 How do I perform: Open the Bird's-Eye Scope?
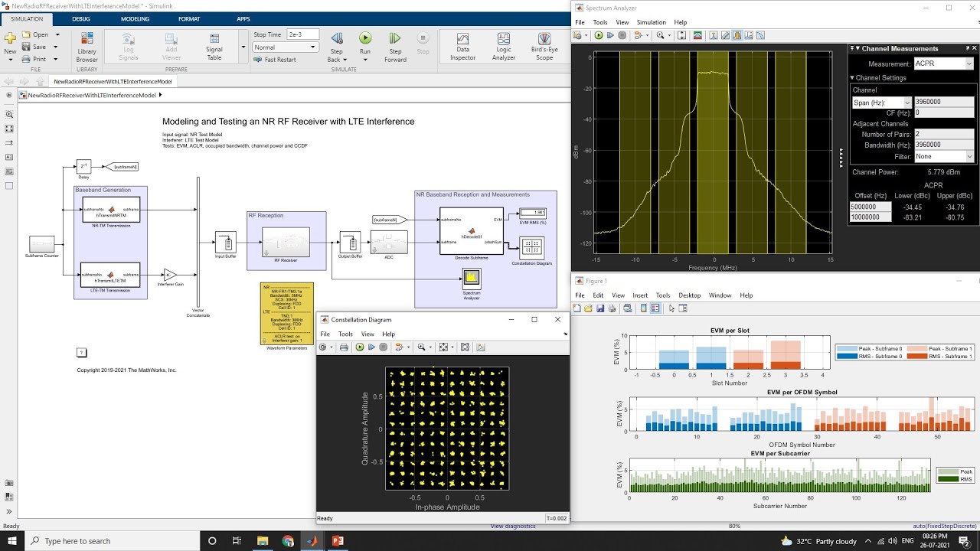click(x=544, y=47)
